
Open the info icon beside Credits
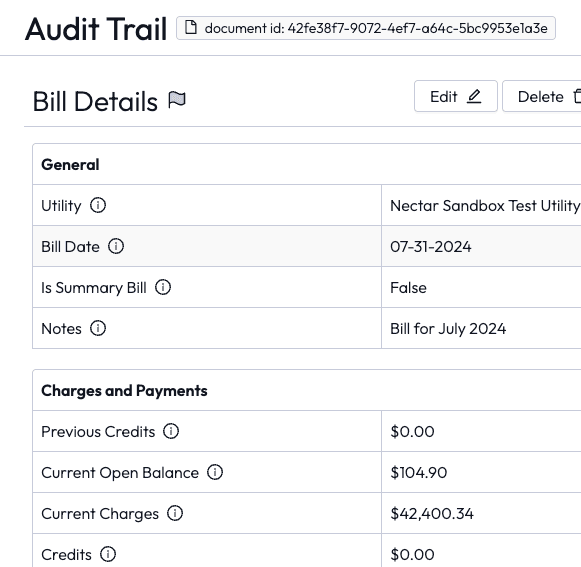108,554
